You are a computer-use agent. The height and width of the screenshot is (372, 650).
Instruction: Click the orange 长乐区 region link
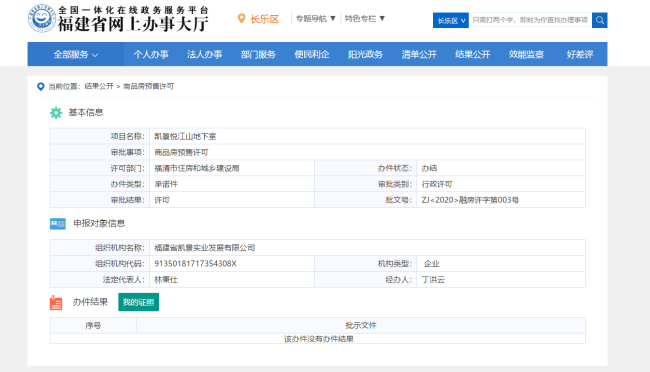pyautogui.click(x=264, y=19)
